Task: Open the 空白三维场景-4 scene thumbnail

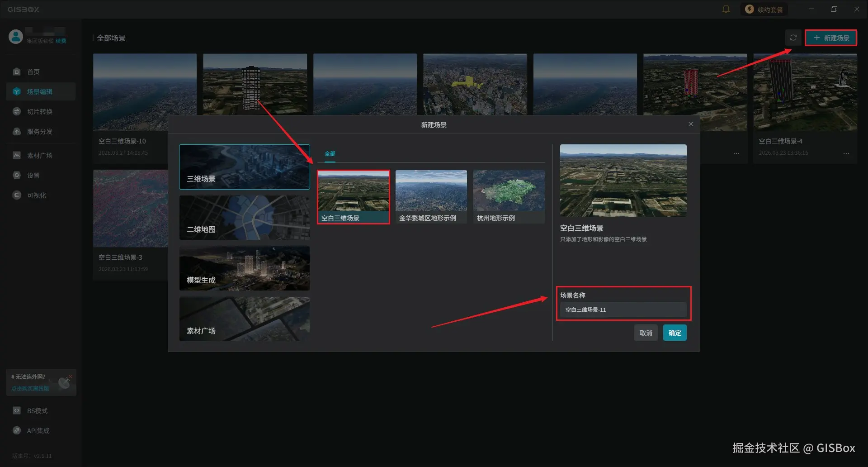Action: pos(805,92)
